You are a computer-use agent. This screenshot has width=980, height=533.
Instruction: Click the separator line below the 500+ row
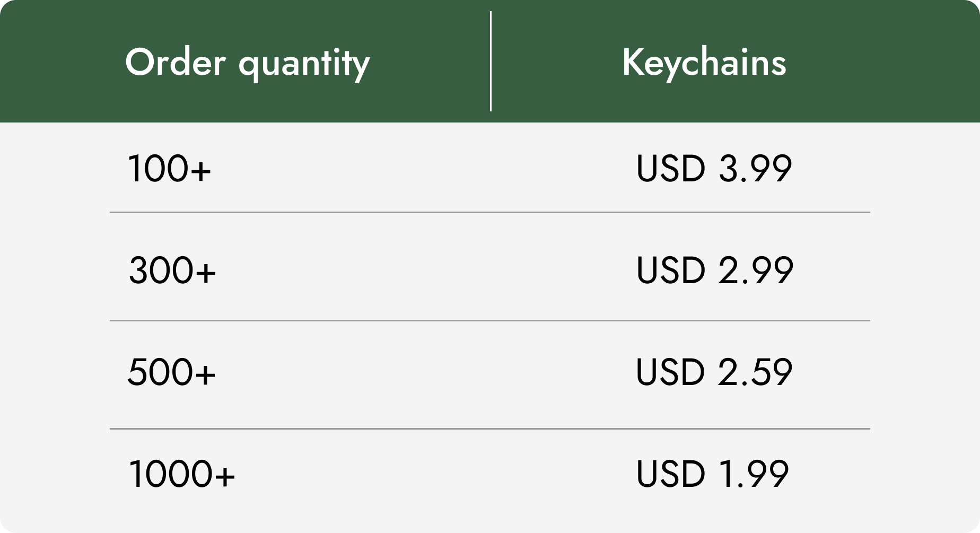(489, 429)
